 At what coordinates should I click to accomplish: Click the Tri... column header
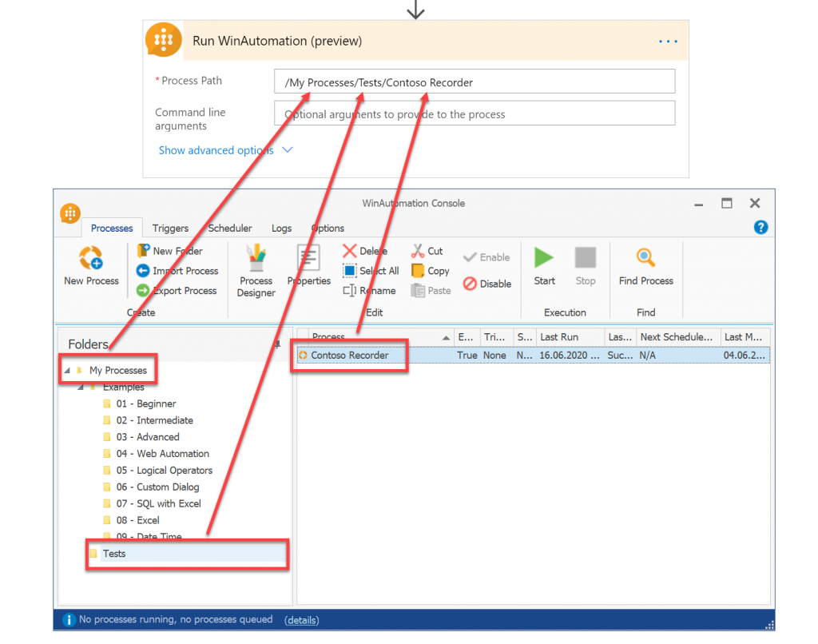coord(496,337)
